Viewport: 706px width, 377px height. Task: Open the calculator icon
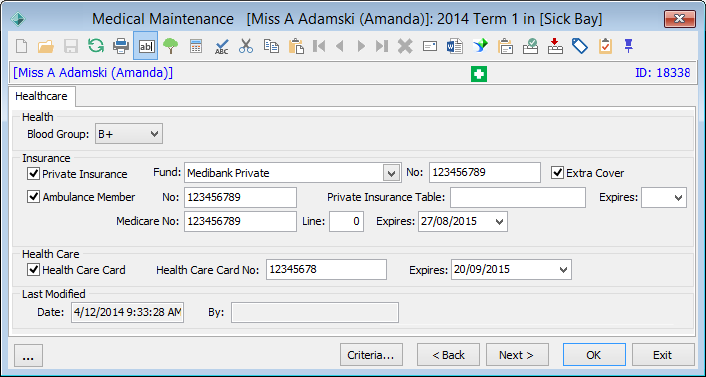pyautogui.click(x=196, y=46)
